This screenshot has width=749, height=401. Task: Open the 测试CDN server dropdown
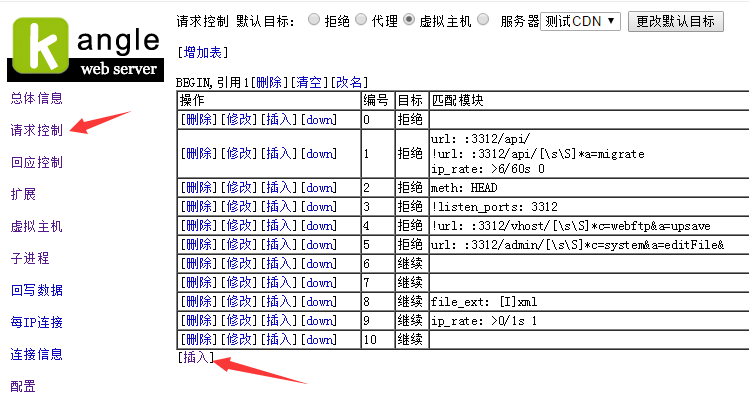[580, 21]
